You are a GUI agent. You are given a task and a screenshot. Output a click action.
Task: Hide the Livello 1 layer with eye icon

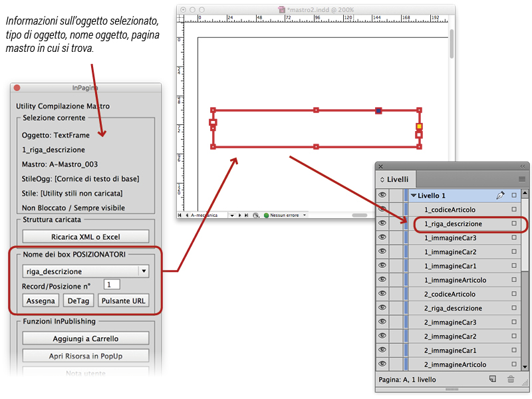(382, 196)
